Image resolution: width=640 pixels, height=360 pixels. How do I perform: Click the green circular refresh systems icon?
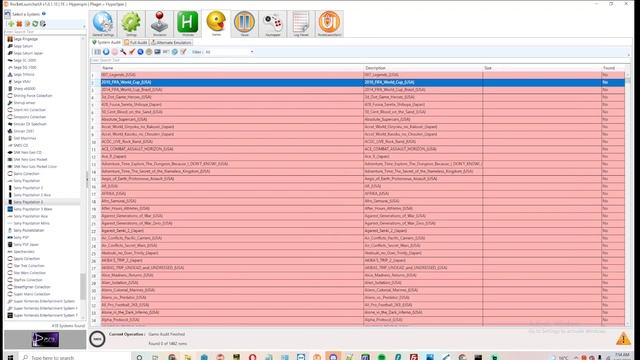coord(35,24)
